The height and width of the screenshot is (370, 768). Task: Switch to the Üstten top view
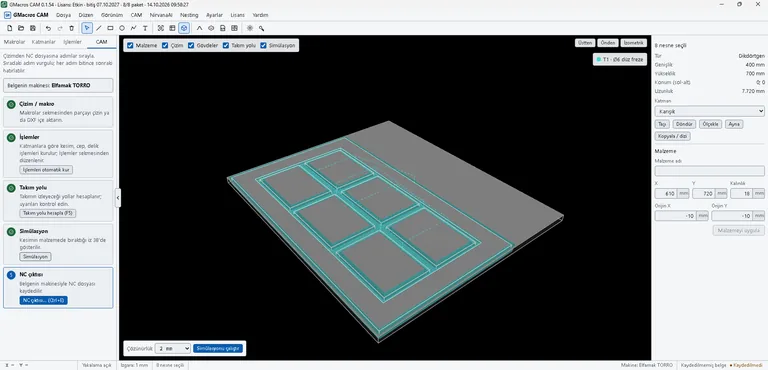(x=585, y=43)
